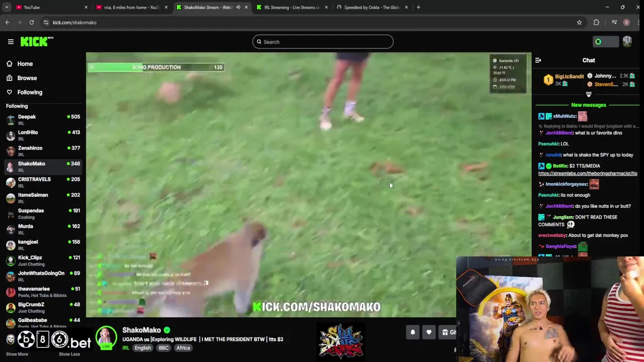Reload the current page
The image size is (644, 362).
(x=31, y=22)
